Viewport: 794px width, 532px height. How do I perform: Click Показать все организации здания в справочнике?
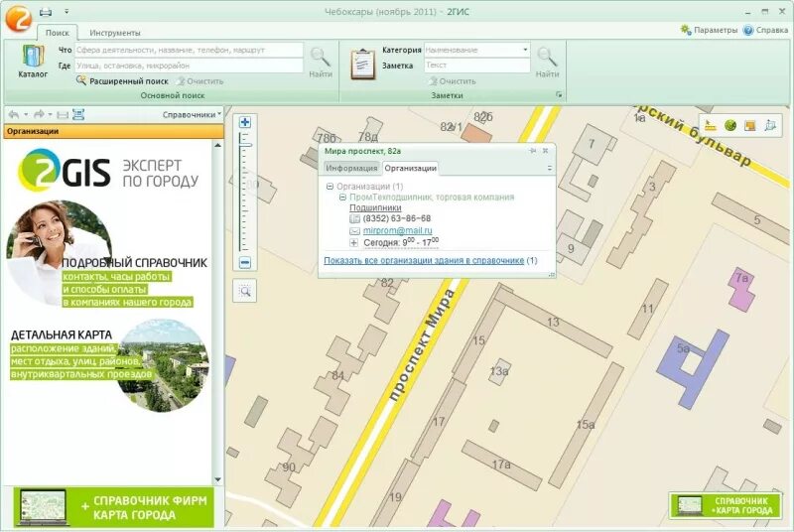pos(424,260)
